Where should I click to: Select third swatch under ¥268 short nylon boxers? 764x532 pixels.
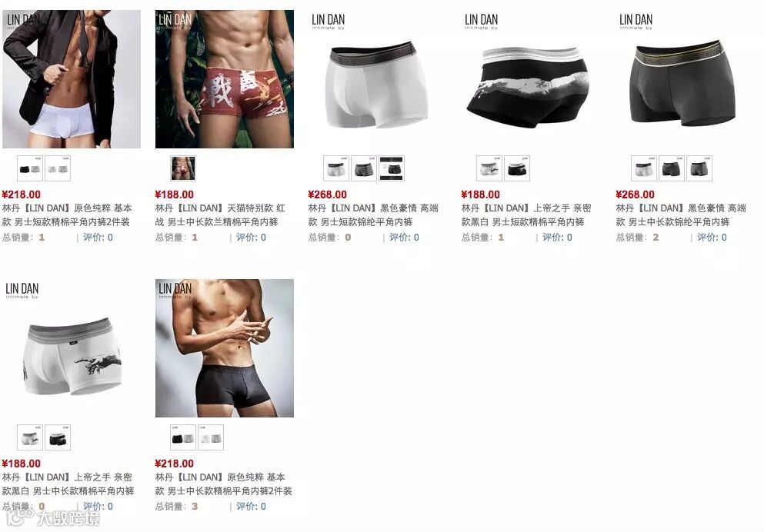point(392,168)
